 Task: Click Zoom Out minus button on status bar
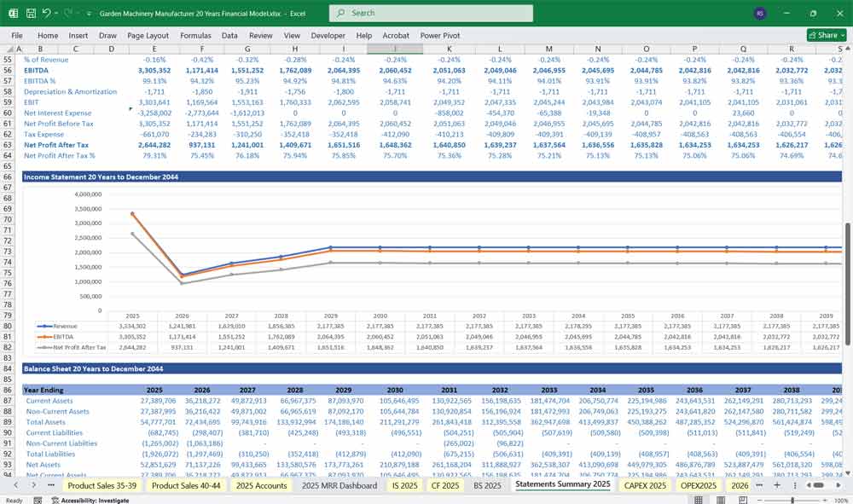(x=758, y=499)
